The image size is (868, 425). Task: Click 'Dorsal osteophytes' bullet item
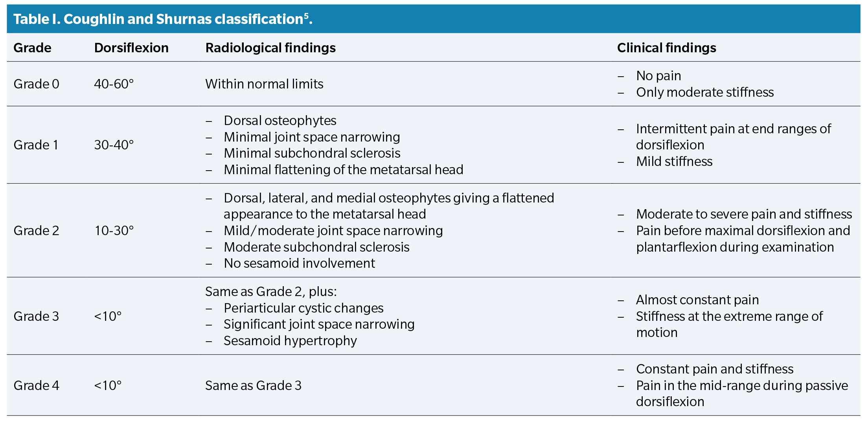coord(280,121)
